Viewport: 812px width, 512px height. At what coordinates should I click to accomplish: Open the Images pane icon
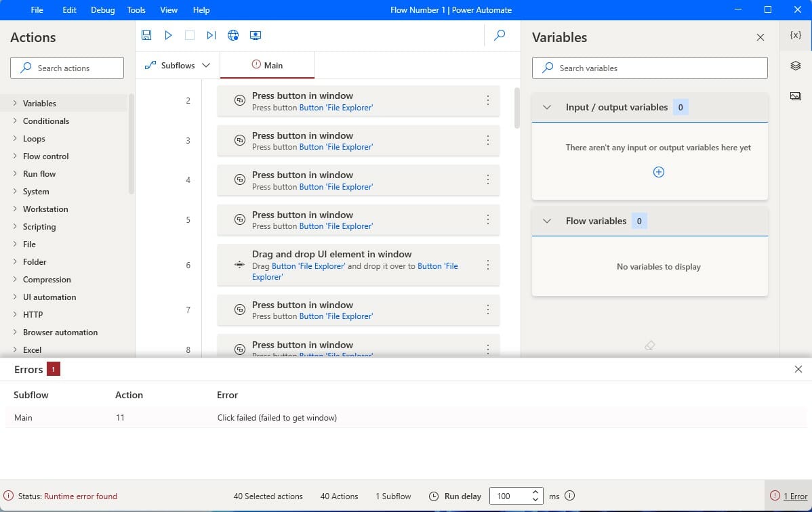point(796,96)
